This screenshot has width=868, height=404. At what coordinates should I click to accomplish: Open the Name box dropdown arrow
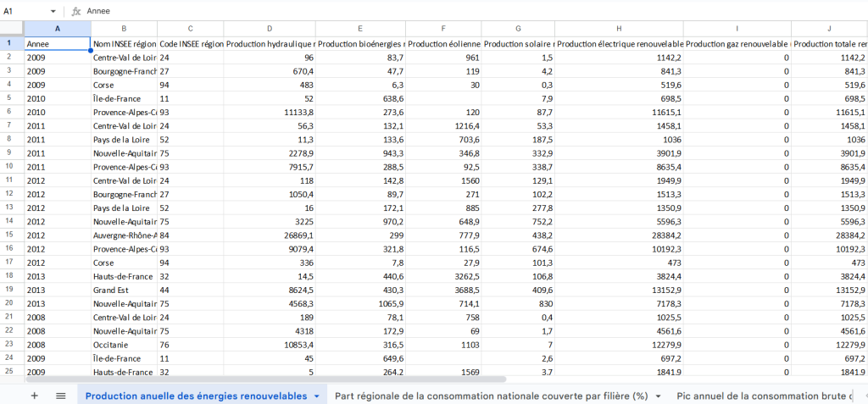click(x=53, y=11)
